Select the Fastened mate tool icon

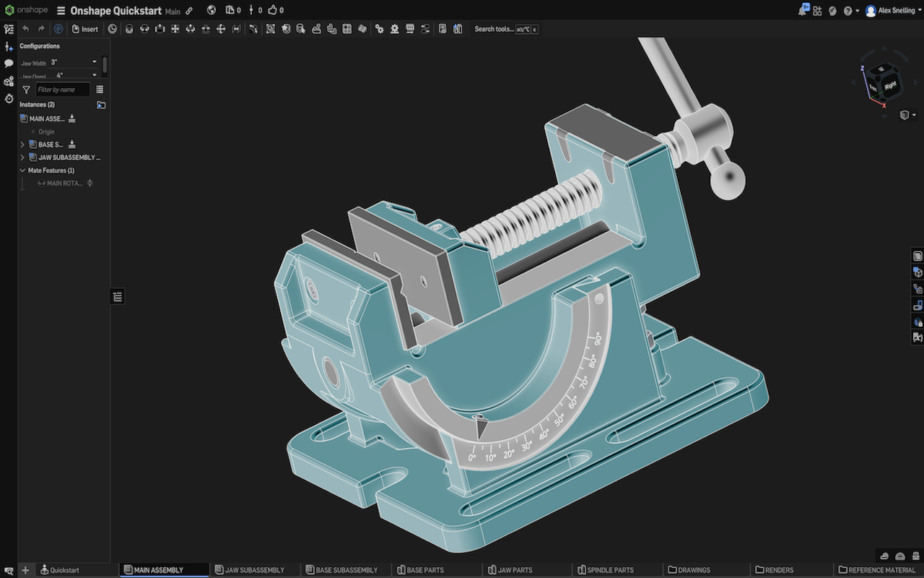[129, 29]
